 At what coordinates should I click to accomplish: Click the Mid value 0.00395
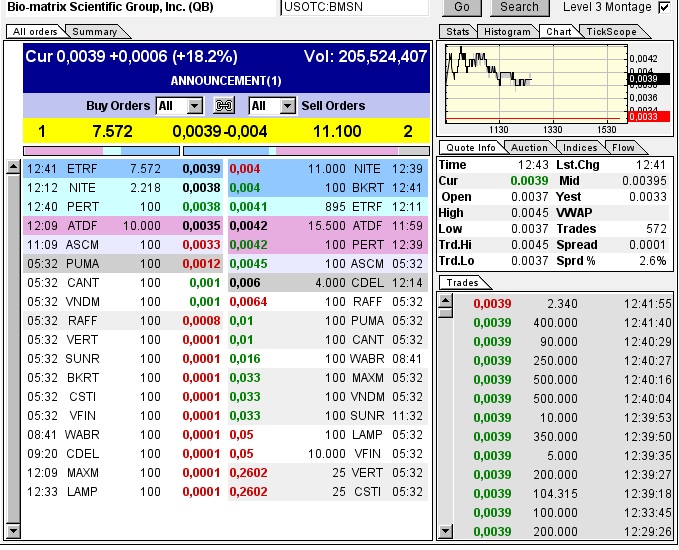(644, 181)
